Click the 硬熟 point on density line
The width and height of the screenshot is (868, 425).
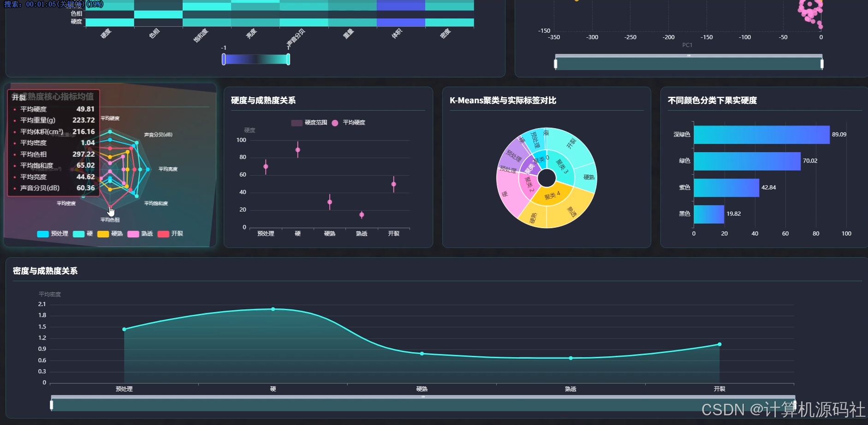422,354
